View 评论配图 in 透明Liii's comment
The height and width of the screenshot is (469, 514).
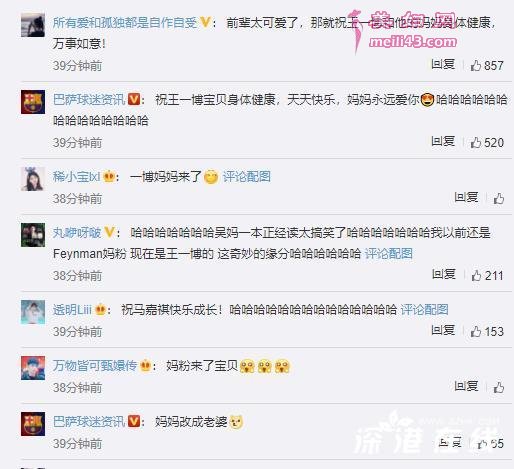point(424,310)
